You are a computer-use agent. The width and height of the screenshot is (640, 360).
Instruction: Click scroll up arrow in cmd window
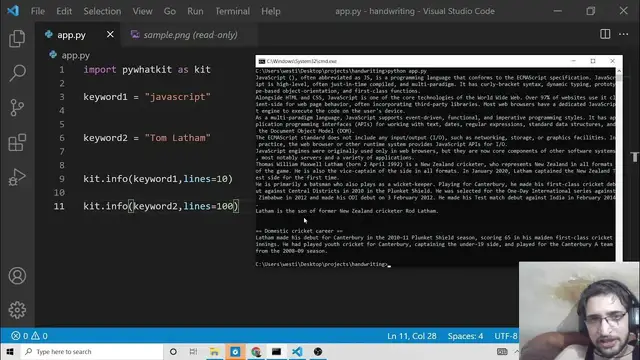(x=619, y=71)
